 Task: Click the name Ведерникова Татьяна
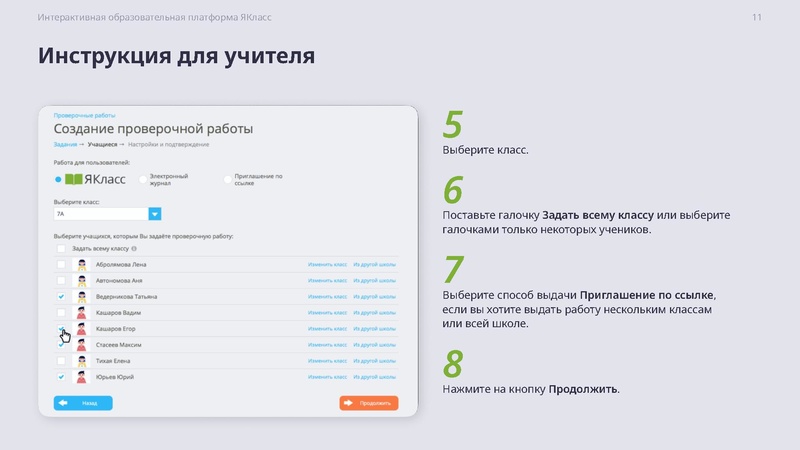point(127,296)
